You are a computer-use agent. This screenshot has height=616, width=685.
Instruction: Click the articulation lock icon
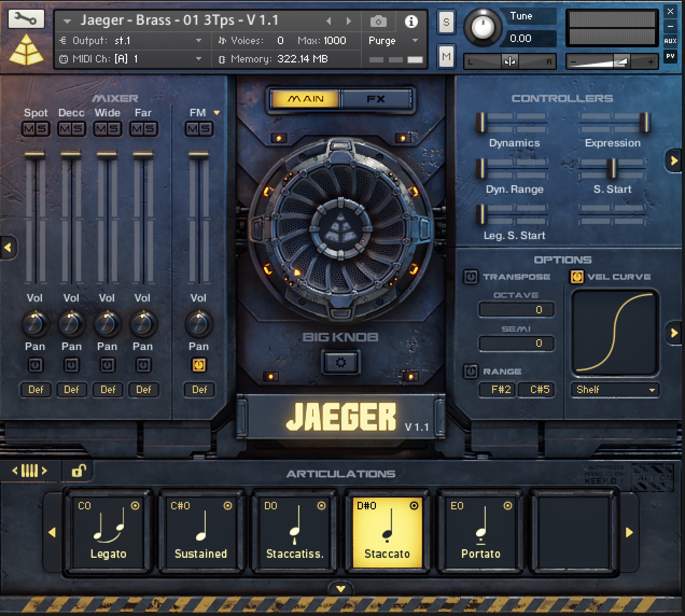(79, 471)
